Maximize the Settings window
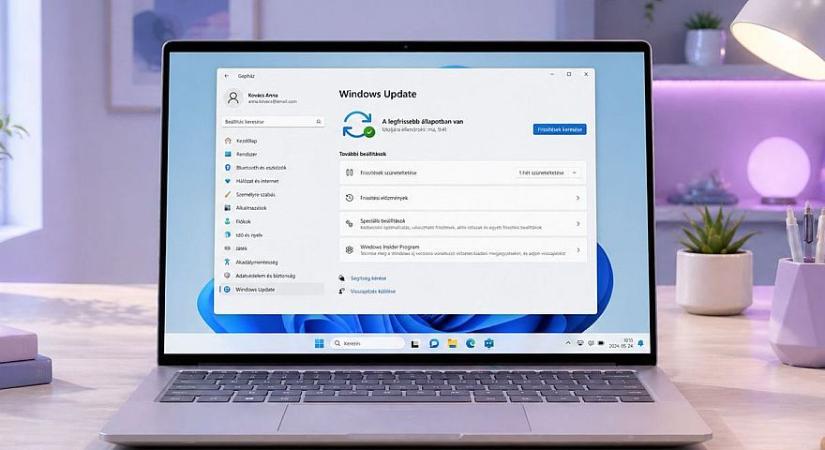825x450 pixels. click(x=569, y=74)
